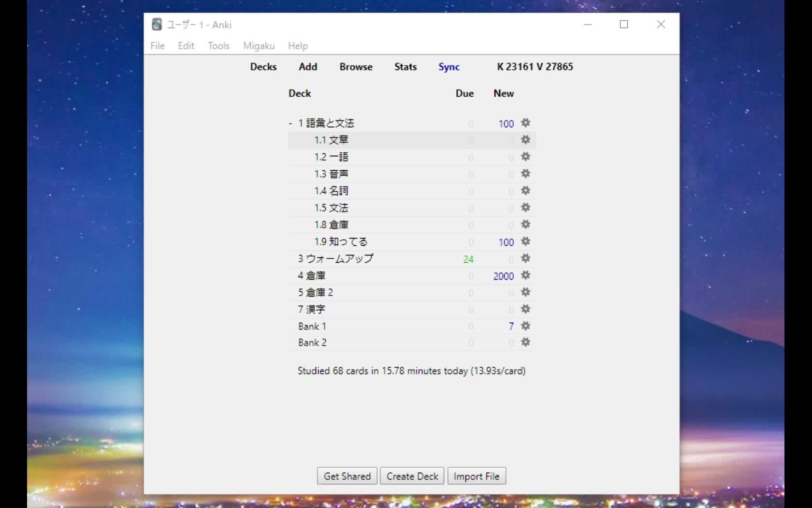Click the 100 new count for 1 語彙と文法

[506, 124]
